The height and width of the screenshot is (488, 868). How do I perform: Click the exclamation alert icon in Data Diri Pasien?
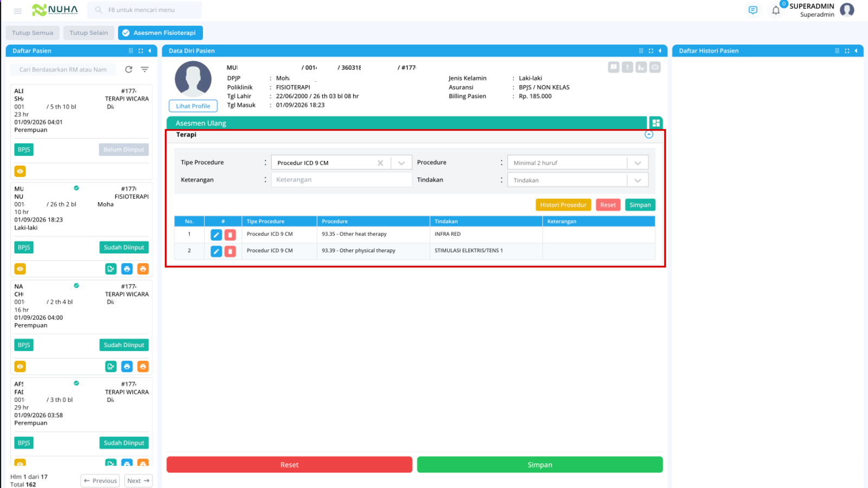[627, 67]
